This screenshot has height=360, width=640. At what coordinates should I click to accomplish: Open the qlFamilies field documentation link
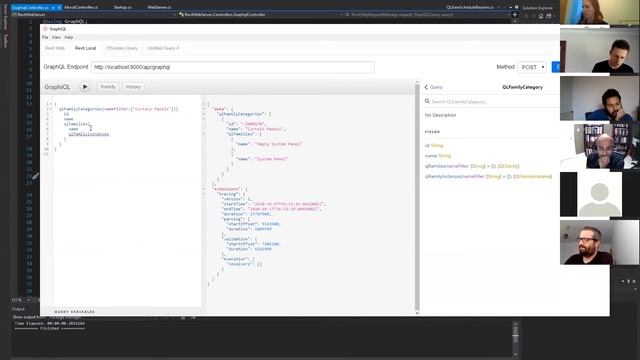click(x=436, y=166)
